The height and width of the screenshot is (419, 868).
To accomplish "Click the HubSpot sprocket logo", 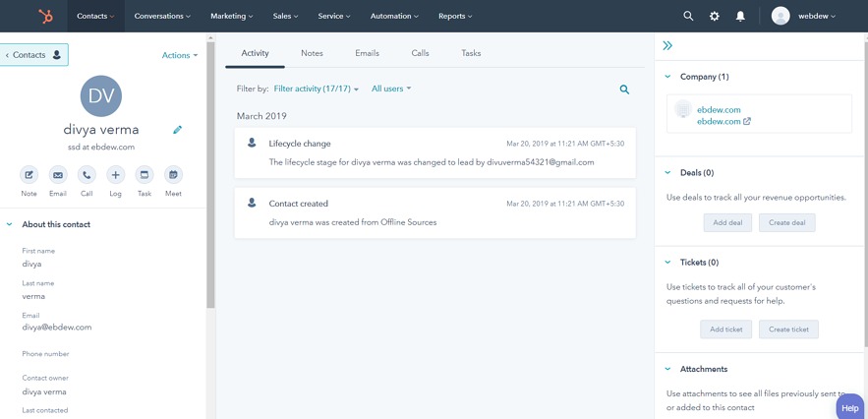I will pos(45,16).
